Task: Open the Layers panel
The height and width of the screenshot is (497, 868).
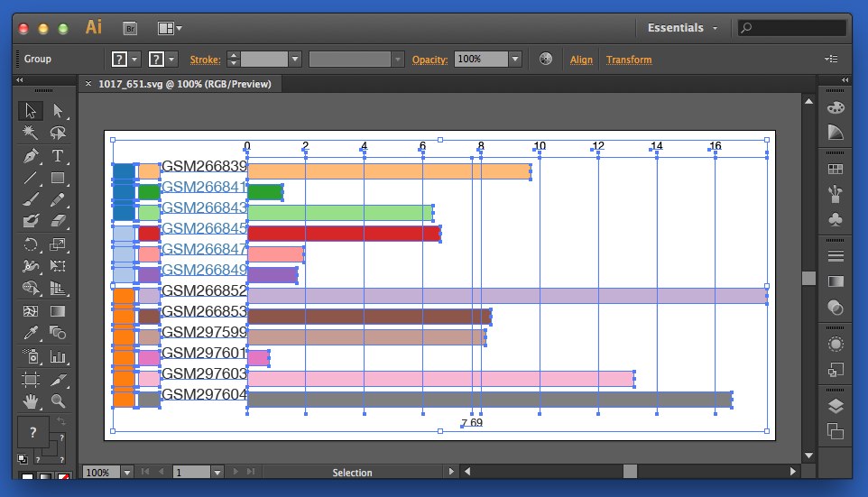Action: click(x=836, y=406)
